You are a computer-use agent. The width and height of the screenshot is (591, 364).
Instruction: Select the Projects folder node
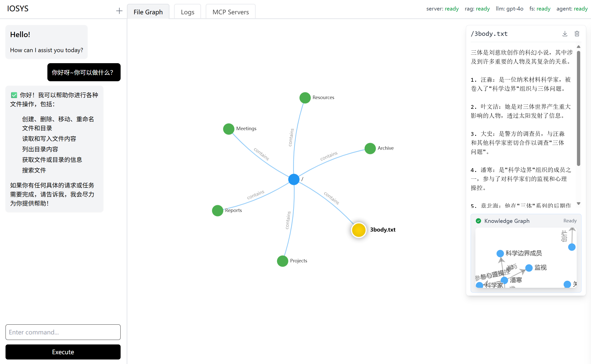click(283, 261)
